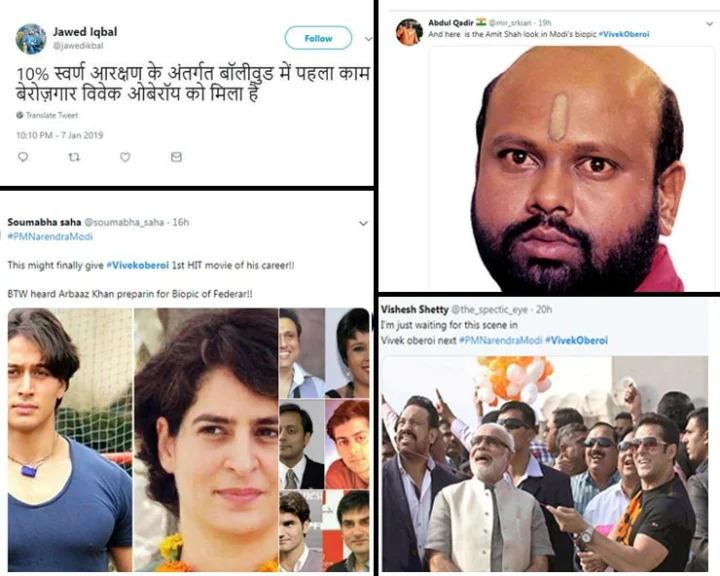The width and height of the screenshot is (720, 576).
Task: Open the kite-flying crowd photo in Vishesh's tweet
Action: [545, 463]
